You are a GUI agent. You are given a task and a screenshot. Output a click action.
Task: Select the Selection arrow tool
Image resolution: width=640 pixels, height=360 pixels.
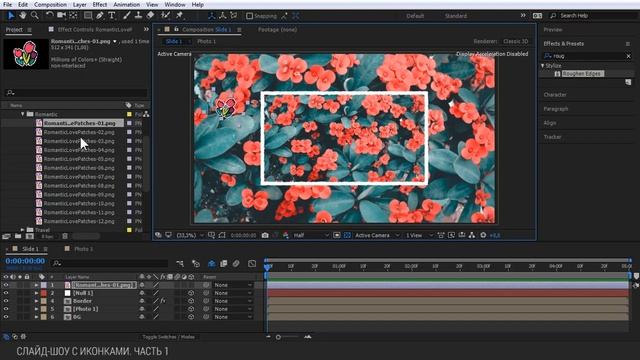(11, 16)
